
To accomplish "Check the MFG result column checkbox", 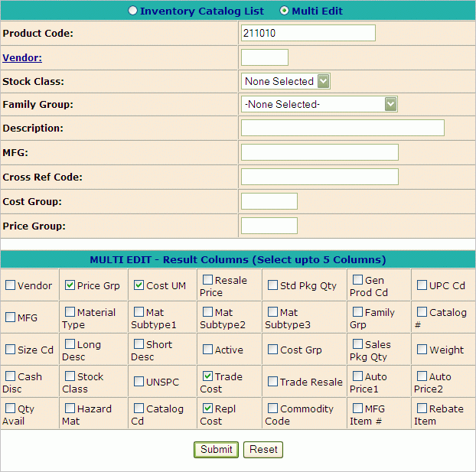I will click(10, 317).
